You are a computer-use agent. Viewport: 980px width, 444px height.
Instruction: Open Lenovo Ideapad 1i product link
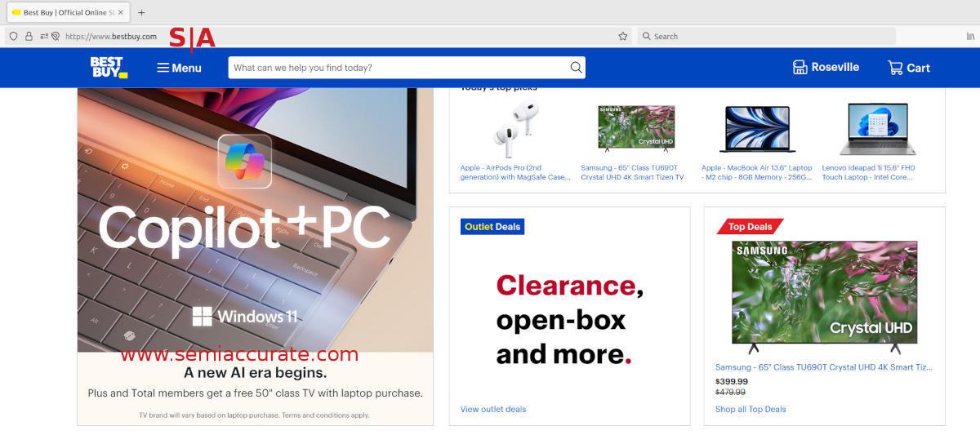click(868, 172)
